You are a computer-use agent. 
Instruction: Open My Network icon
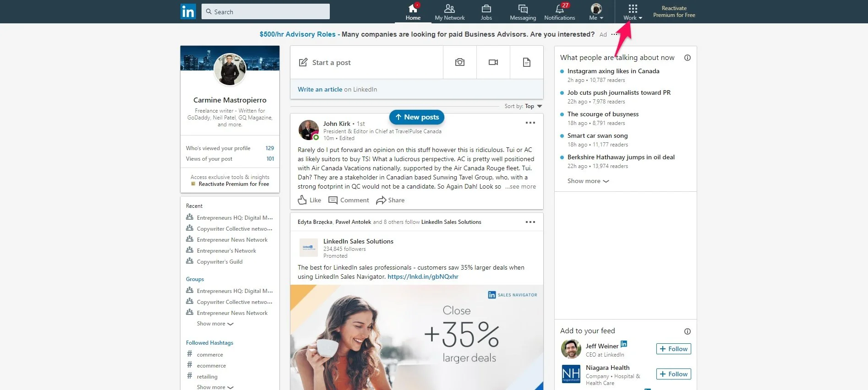pyautogui.click(x=449, y=9)
